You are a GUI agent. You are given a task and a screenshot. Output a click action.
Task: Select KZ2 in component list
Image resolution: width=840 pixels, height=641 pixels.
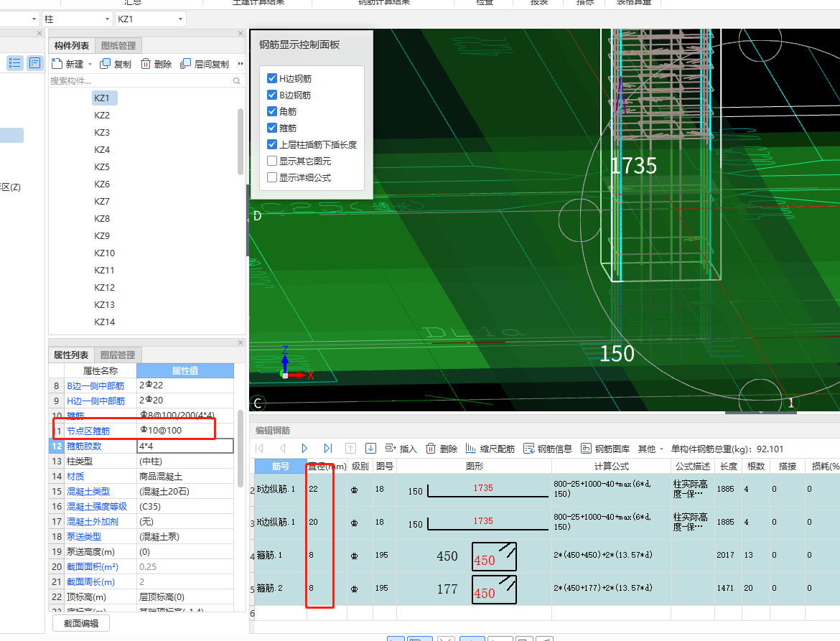click(x=102, y=115)
